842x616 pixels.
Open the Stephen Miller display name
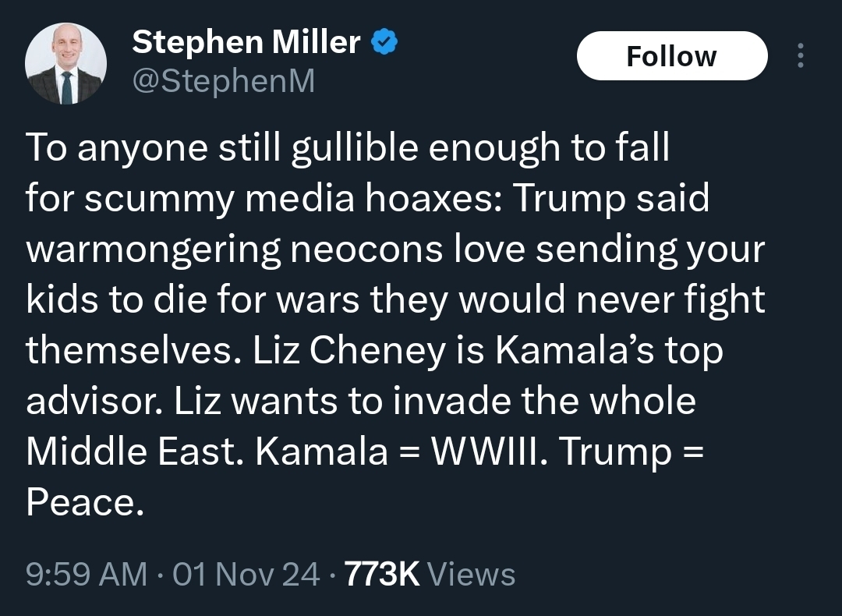pyautogui.click(x=246, y=43)
